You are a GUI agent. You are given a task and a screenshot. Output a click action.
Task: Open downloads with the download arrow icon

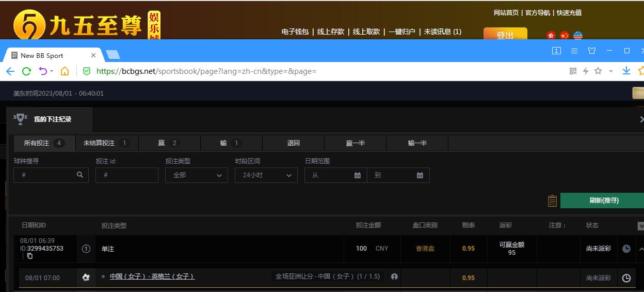626,71
